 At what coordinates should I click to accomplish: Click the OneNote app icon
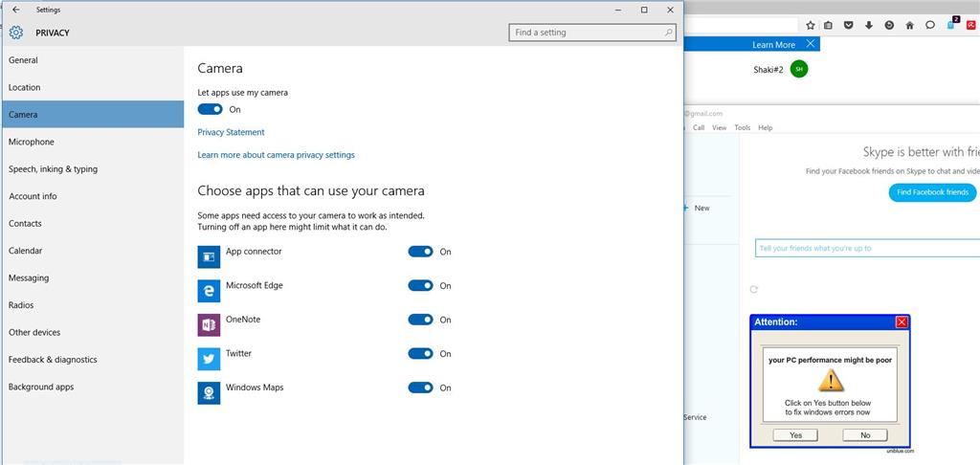click(209, 325)
